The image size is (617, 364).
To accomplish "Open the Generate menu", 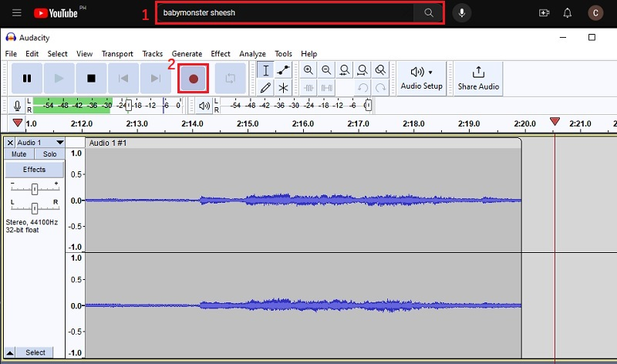I will pyautogui.click(x=187, y=53).
